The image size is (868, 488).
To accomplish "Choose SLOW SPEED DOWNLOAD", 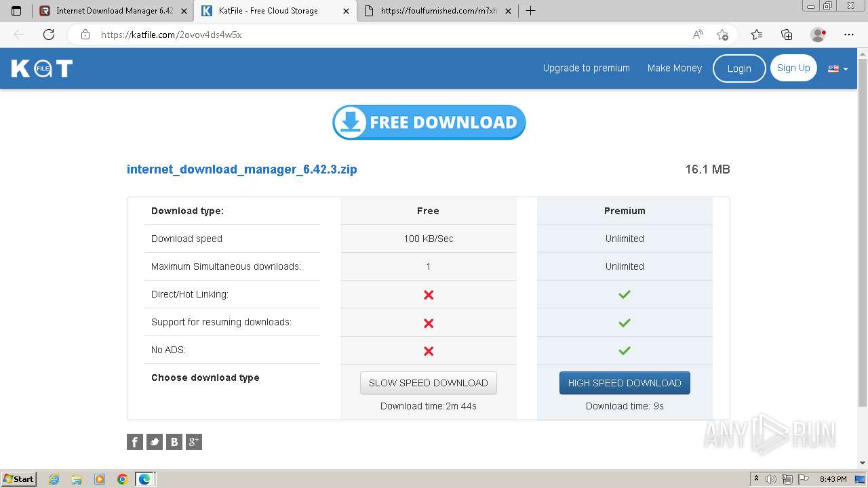I will (x=429, y=383).
